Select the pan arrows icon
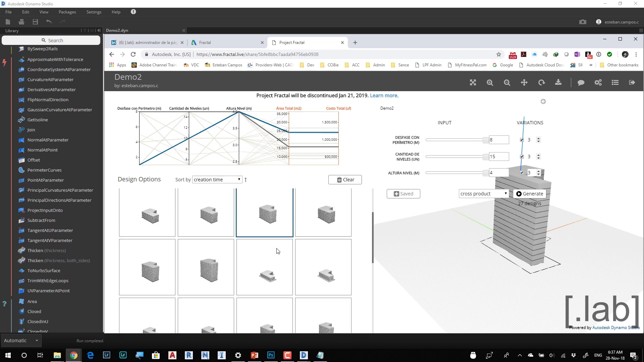Screen dimensions: 644x362 (x=524, y=82)
